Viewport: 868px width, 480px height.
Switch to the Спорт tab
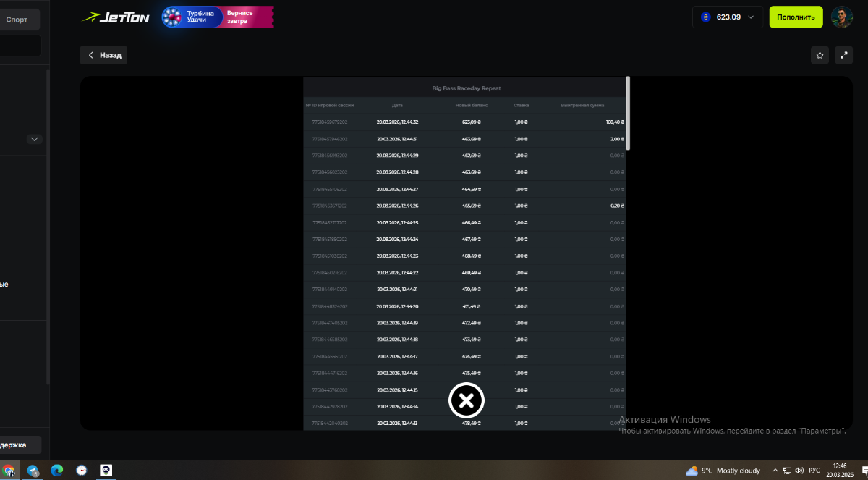[17, 20]
